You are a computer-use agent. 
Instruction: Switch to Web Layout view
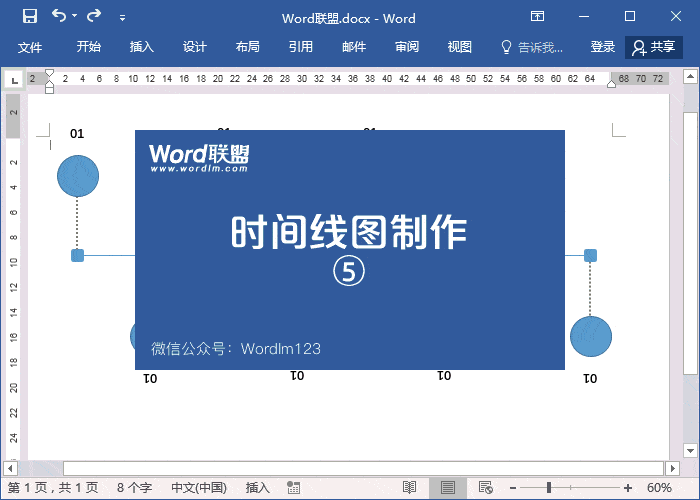point(485,488)
